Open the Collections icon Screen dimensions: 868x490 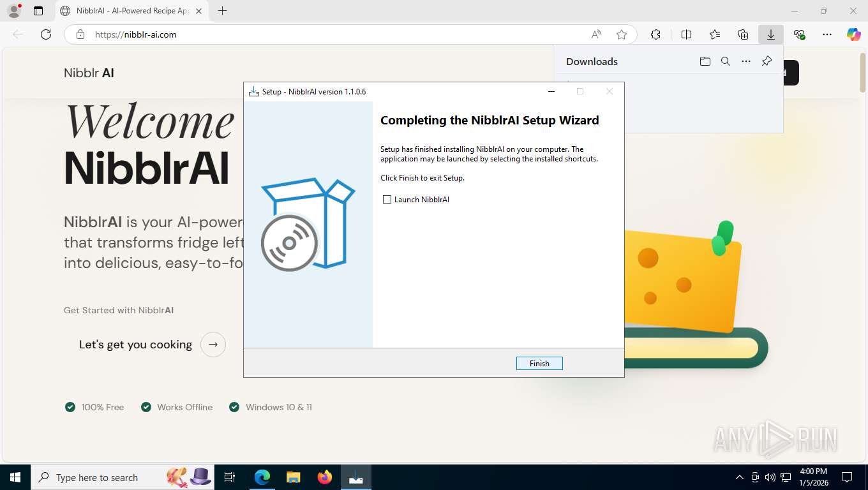[x=743, y=34]
